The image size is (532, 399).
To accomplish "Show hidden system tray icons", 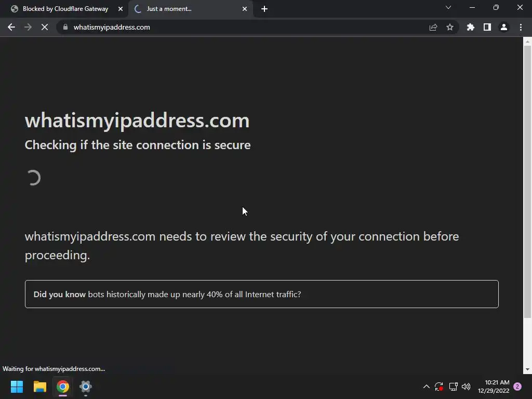I will 427,387.
